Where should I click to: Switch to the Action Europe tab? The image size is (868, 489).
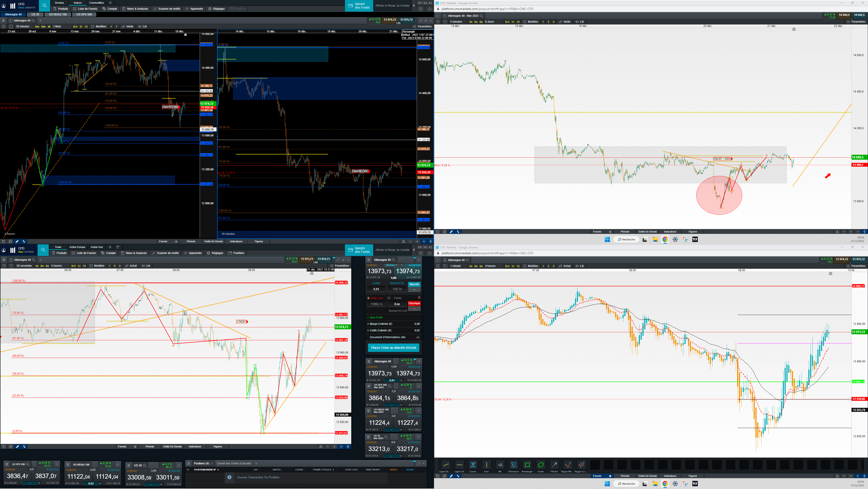[x=77, y=247]
